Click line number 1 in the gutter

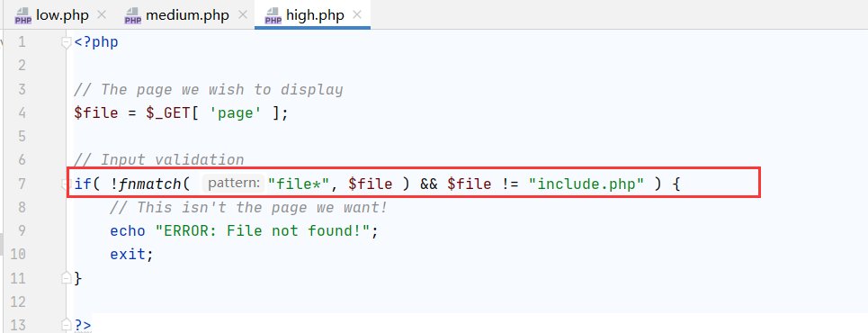[x=22, y=42]
